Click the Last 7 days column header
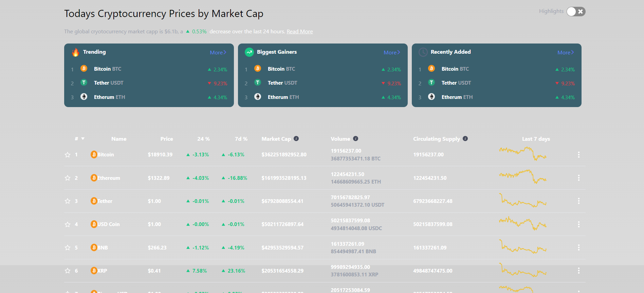This screenshot has width=644, height=293. 536,139
